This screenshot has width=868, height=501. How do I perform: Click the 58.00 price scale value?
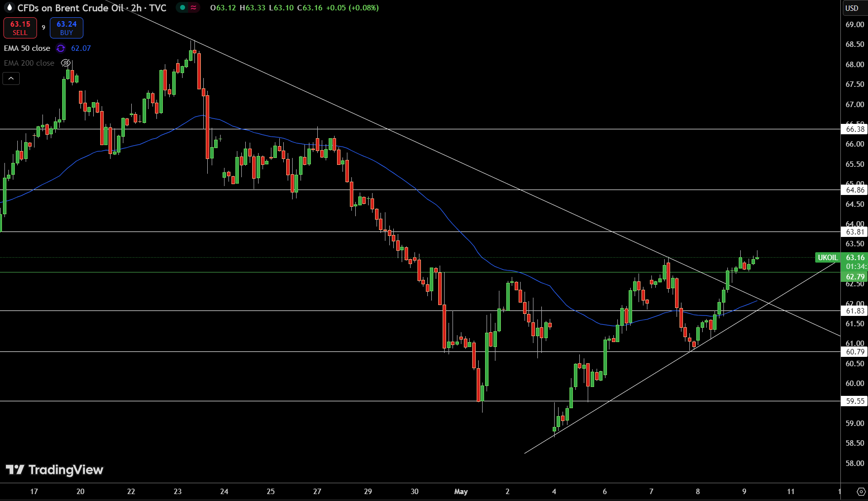(x=855, y=463)
